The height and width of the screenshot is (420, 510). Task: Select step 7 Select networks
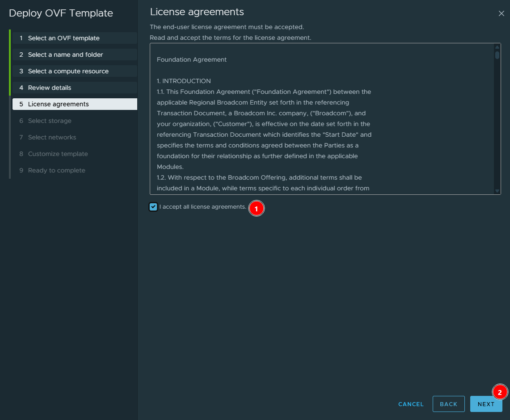tap(75, 137)
